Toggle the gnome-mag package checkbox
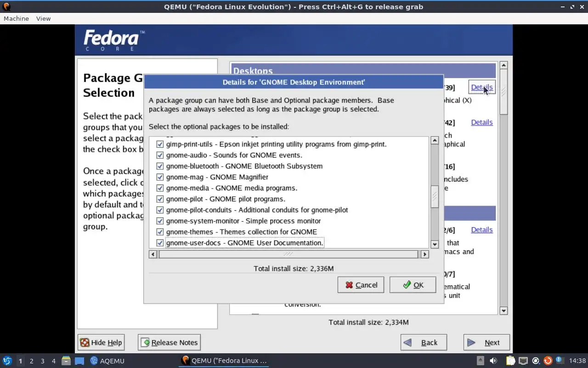 [x=160, y=177]
